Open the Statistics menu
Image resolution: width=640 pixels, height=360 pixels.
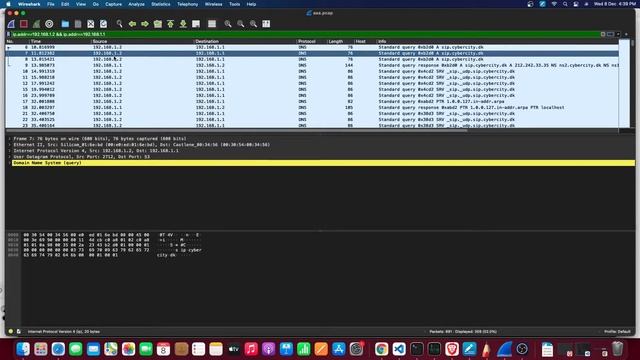(161, 4)
